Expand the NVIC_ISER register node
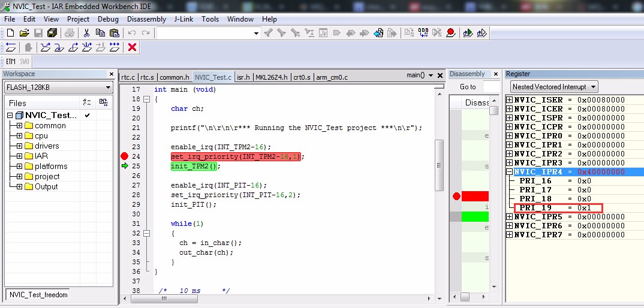 point(509,100)
